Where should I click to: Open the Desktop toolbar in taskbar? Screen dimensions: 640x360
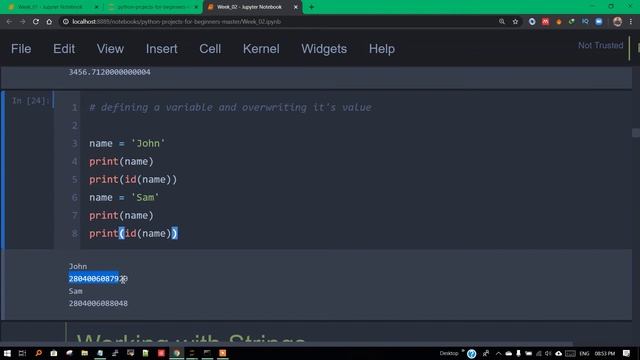(449, 353)
